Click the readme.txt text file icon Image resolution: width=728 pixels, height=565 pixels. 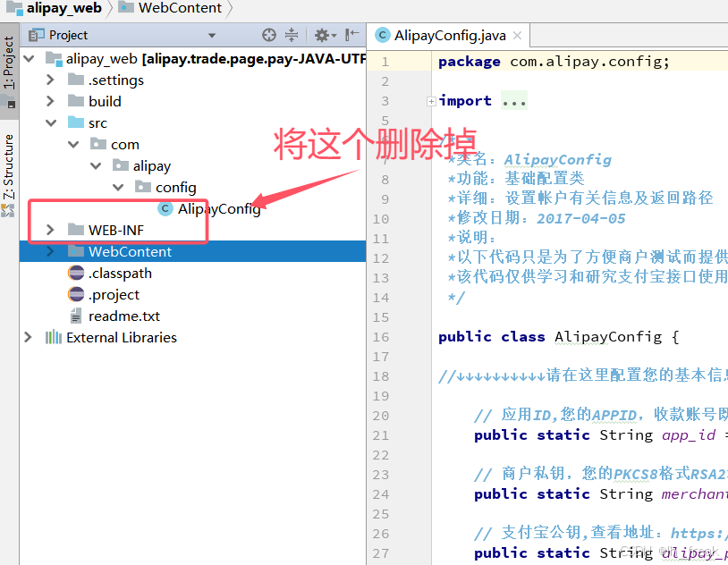(76, 316)
